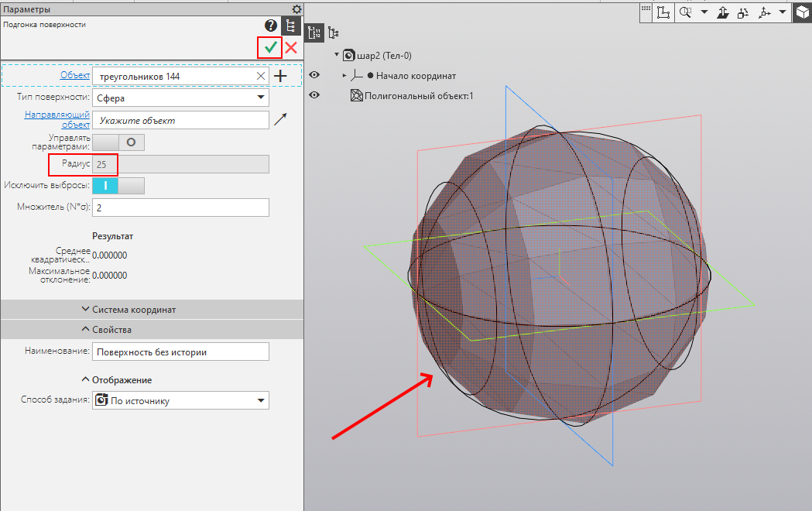Image resolution: width=812 pixels, height=511 pixels.
Task: Click the view orientation cube icon
Action: (x=800, y=12)
